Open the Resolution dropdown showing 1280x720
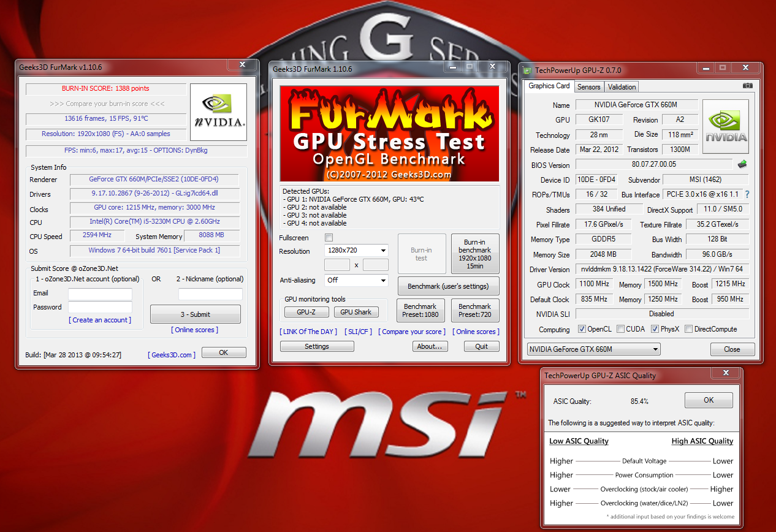The image size is (776, 532). tap(356, 251)
